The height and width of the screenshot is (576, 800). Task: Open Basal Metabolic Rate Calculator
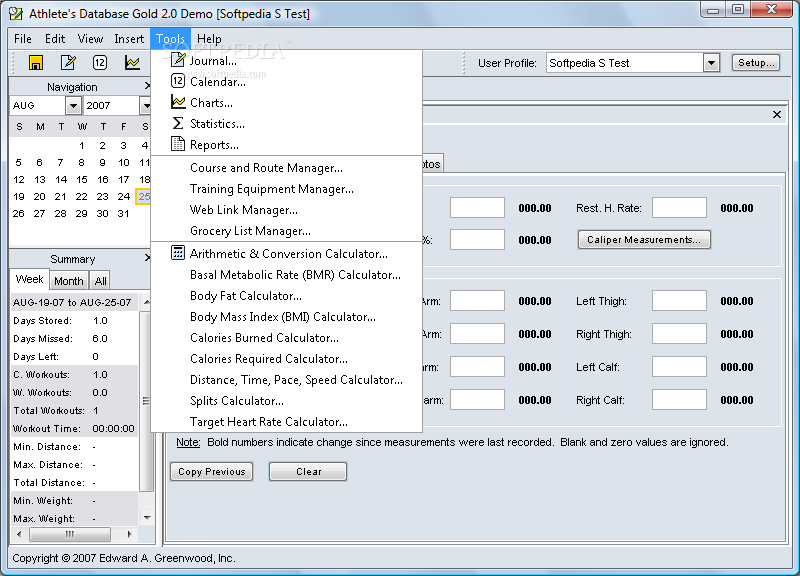[x=287, y=274]
